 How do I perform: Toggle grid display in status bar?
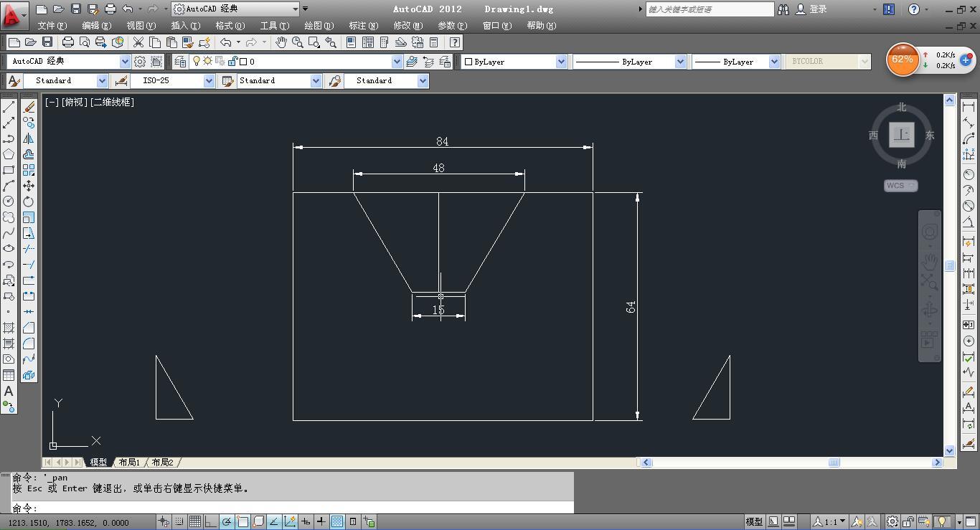coord(194,522)
